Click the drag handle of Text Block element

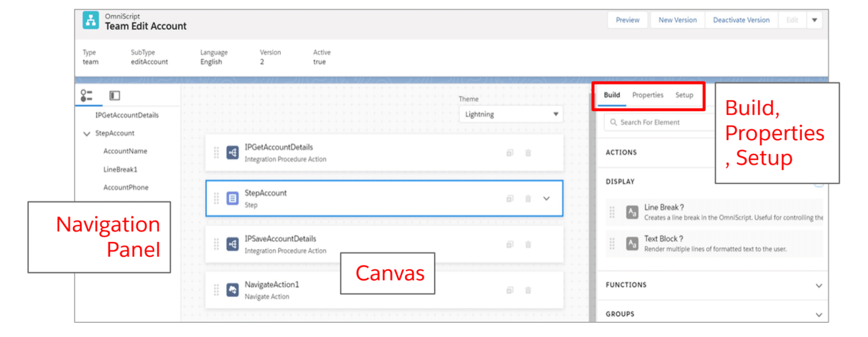612,244
